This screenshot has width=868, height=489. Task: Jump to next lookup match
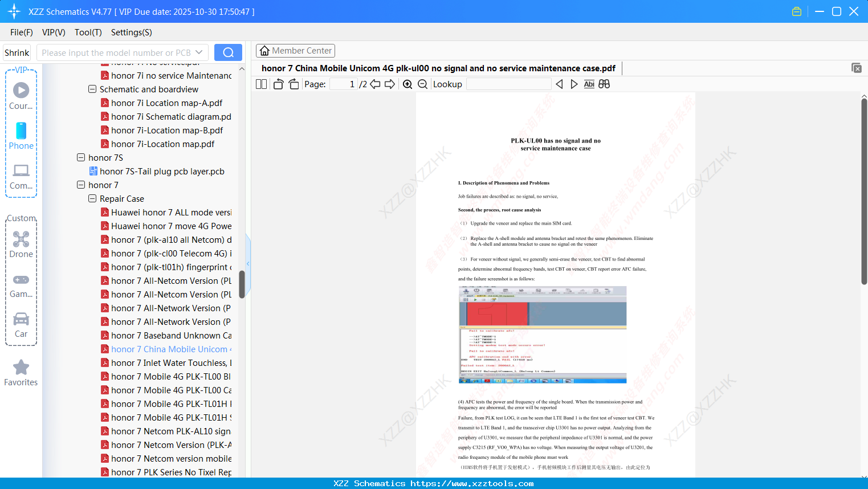pos(574,84)
